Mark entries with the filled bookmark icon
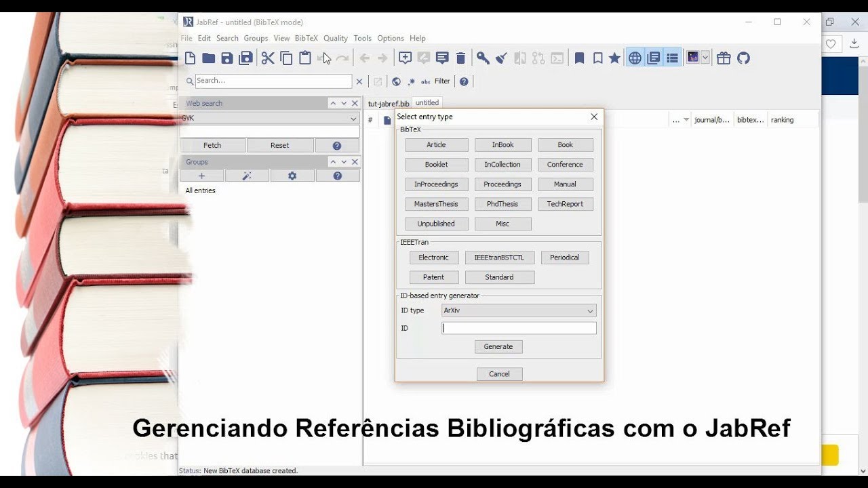Viewport: 868px width, 488px height. 579,58
